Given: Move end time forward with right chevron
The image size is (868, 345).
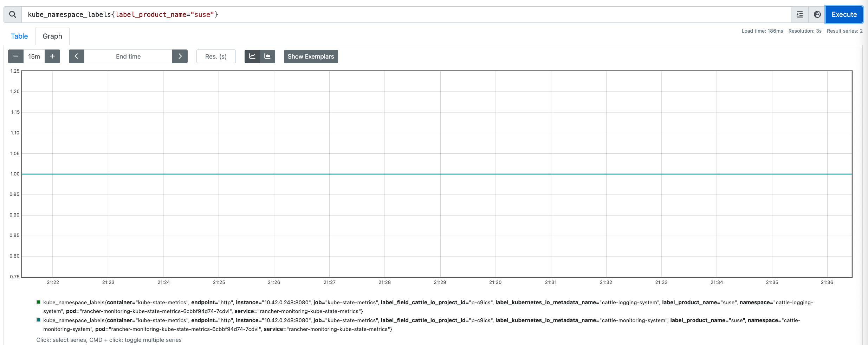Looking at the screenshot, I should (x=180, y=57).
